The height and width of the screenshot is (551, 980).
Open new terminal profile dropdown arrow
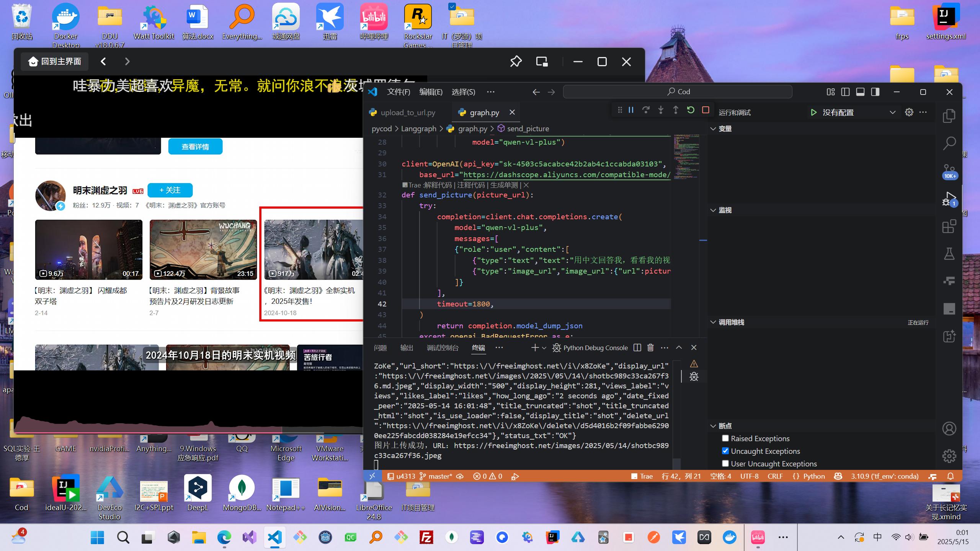(544, 348)
